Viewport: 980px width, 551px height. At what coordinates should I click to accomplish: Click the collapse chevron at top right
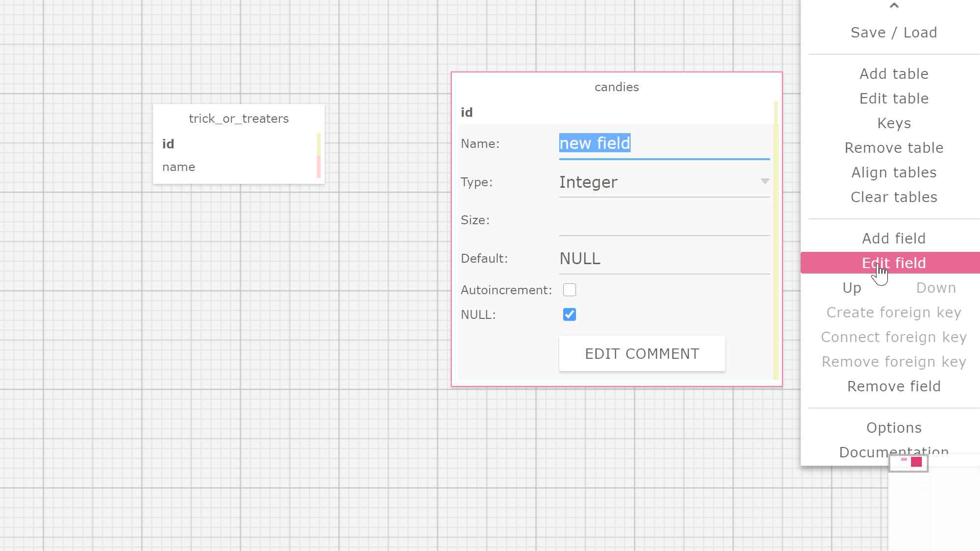click(x=894, y=5)
